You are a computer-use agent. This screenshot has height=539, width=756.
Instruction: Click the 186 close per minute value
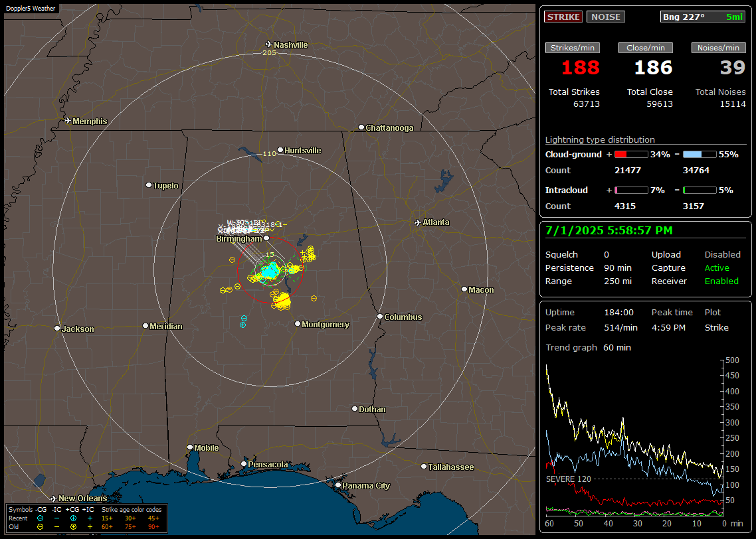click(653, 68)
